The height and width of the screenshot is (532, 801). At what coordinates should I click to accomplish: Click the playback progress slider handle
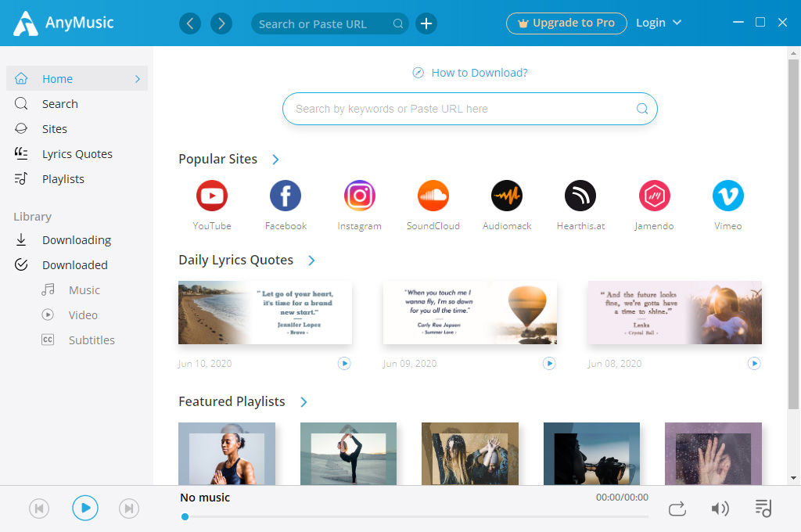[185, 516]
